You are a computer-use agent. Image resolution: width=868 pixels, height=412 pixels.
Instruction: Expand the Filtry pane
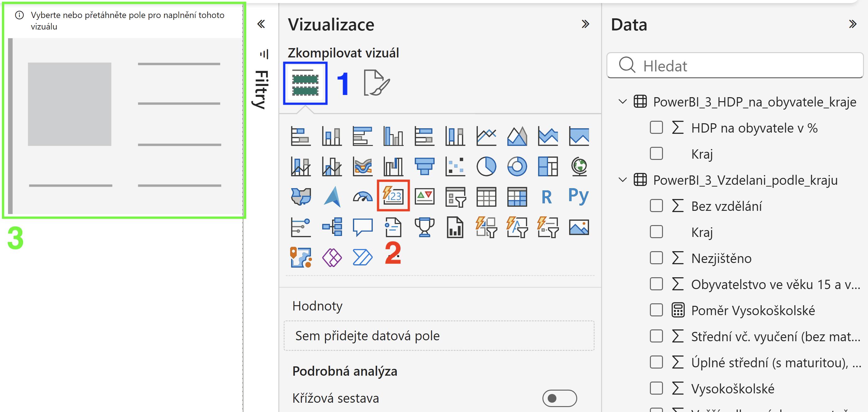tap(261, 24)
